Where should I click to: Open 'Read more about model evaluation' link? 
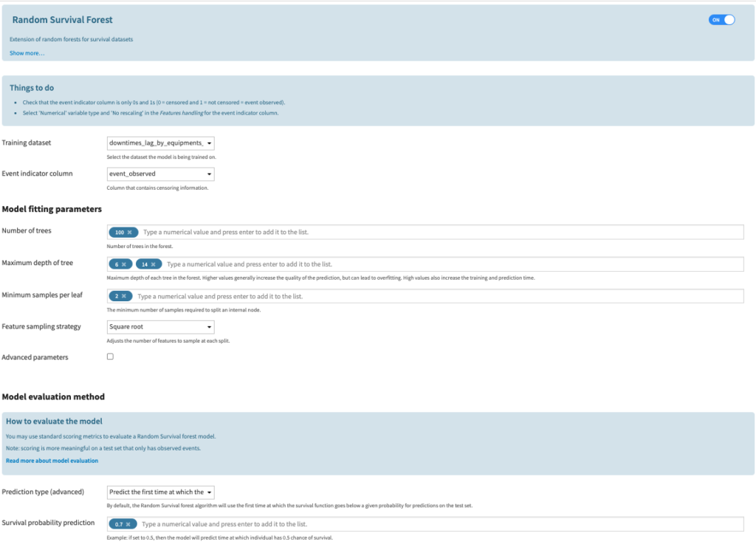pos(52,461)
